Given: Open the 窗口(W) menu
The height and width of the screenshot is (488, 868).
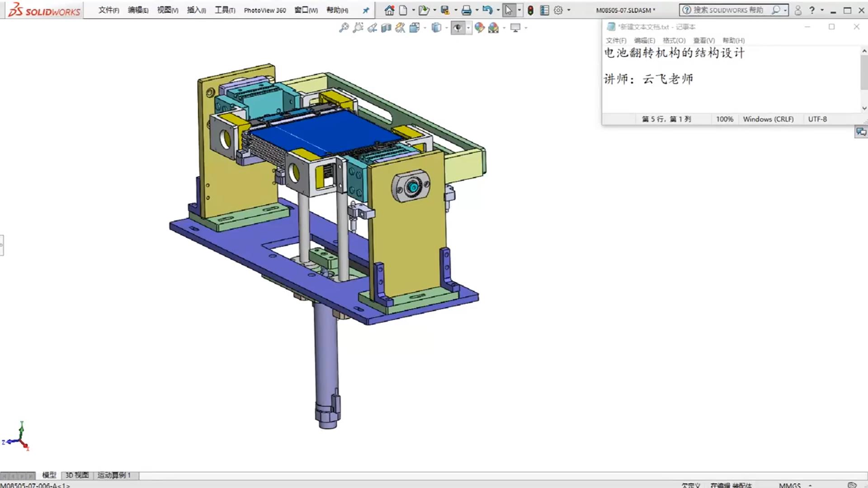Looking at the screenshot, I should [306, 10].
